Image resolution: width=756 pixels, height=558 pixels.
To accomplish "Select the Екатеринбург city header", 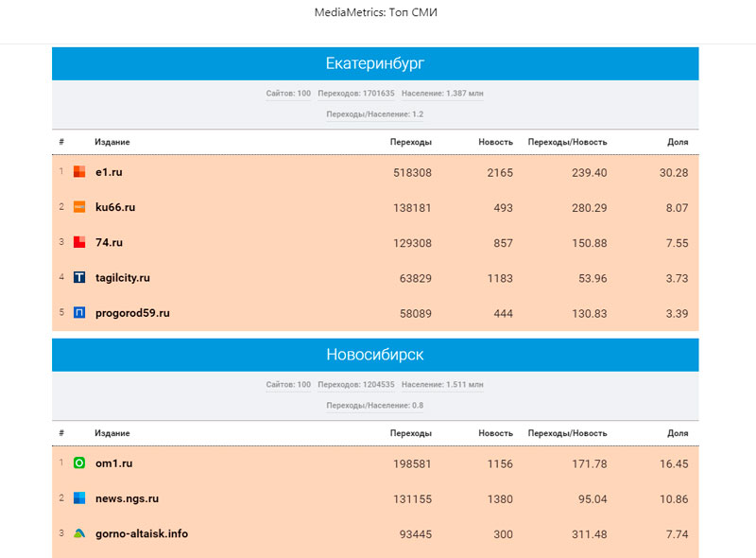I will tap(375, 63).
